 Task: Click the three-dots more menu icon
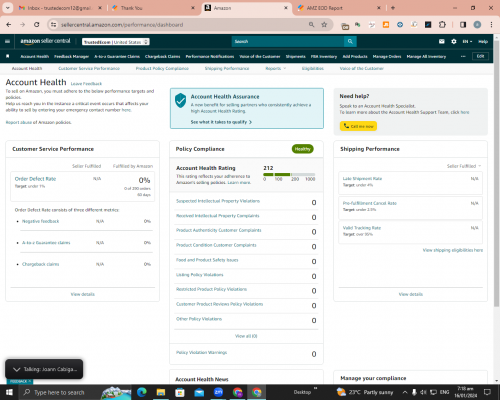click(x=463, y=56)
